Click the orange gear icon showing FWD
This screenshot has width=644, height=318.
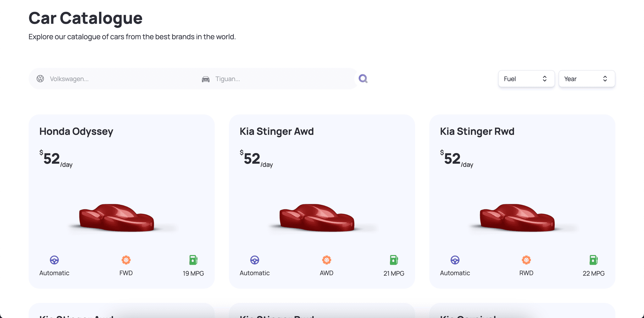126,260
